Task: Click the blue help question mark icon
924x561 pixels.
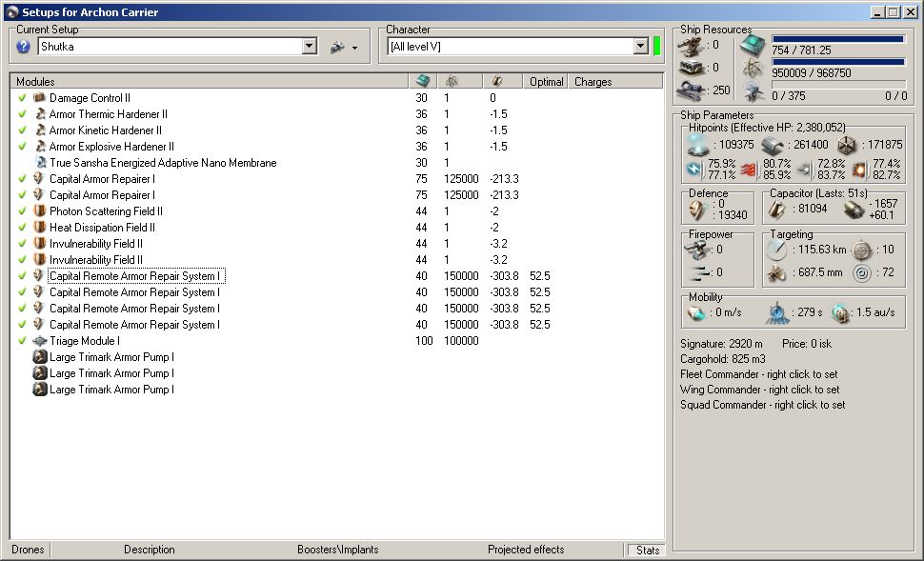Action: click(23, 47)
